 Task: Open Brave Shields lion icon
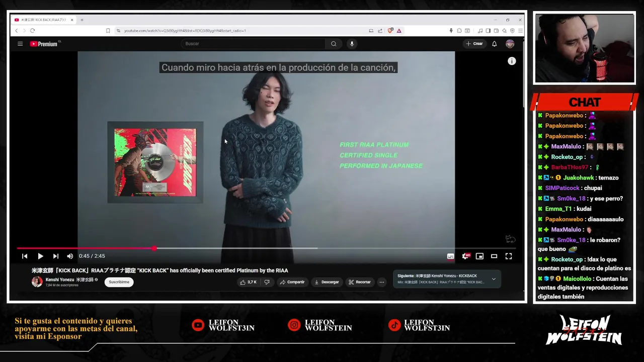(390, 31)
